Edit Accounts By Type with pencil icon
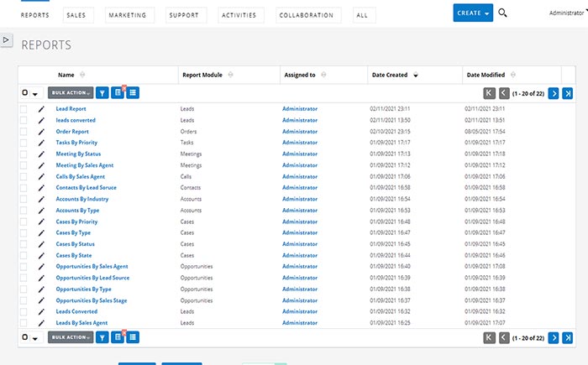 (x=41, y=211)
